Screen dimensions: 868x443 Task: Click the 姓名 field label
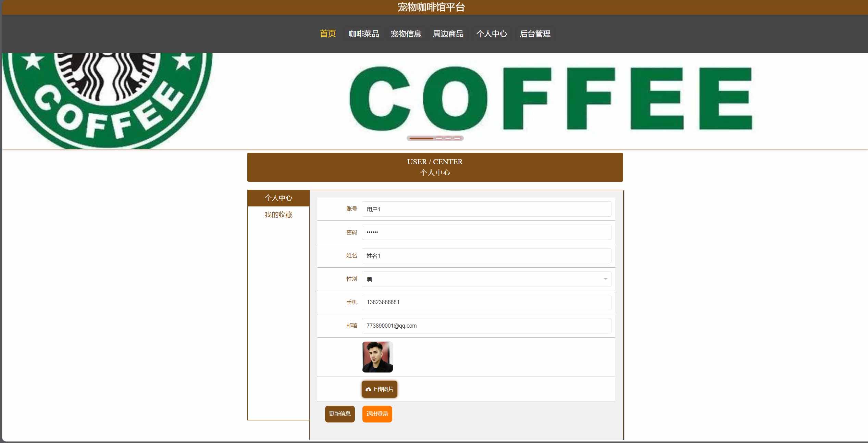click(351, 255)
